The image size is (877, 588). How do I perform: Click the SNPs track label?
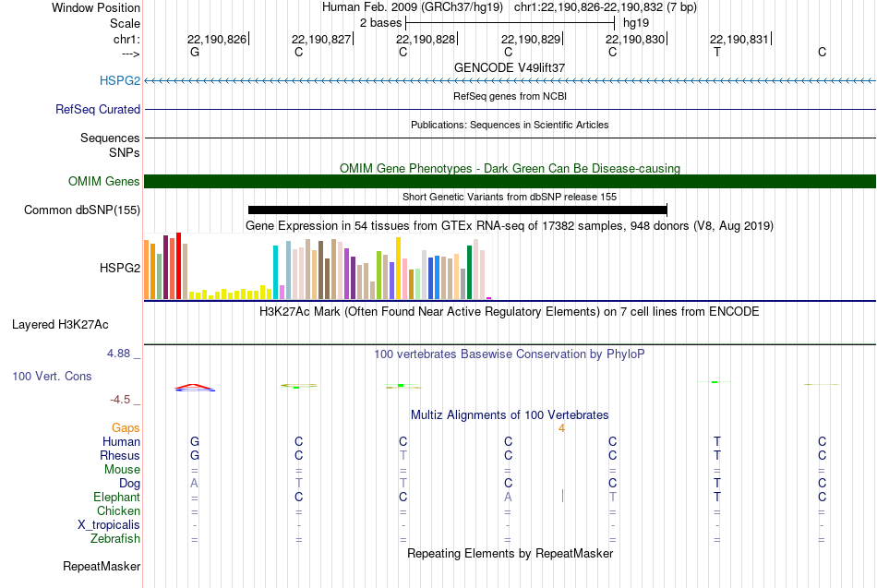(x=125, y=152)
